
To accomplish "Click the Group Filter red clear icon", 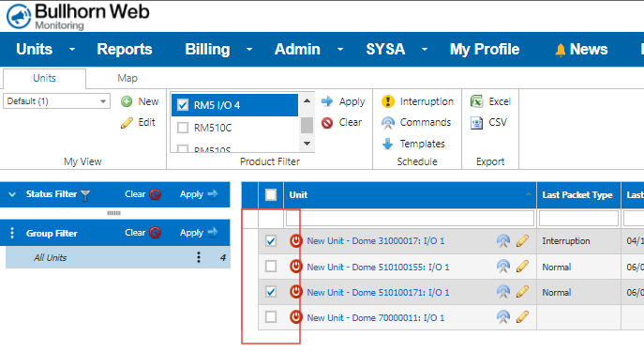I will [x=156, y=233].
